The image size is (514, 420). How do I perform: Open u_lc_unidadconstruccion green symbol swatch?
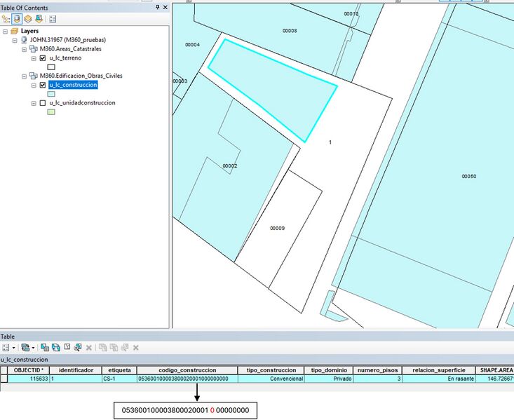[x=51, y=112]
